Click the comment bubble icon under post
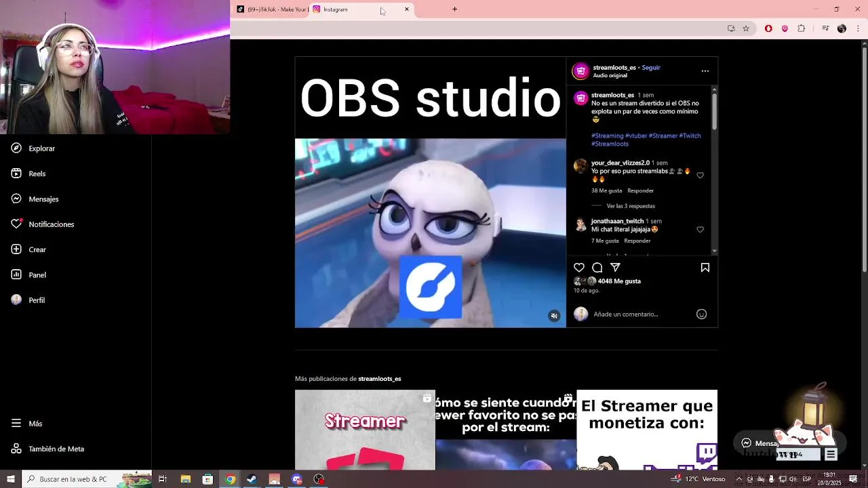This screenshot has height=488, width=868. click(x=597, y=268)
